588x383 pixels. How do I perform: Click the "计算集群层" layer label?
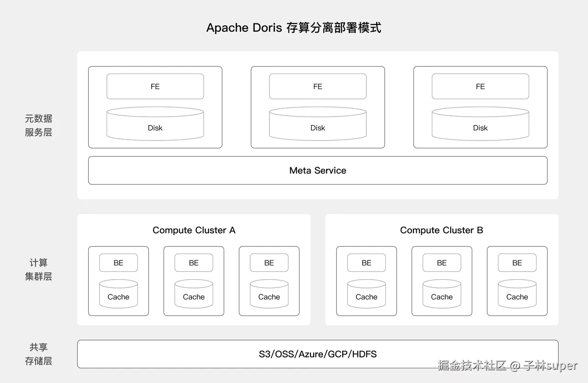click(39, 270)
